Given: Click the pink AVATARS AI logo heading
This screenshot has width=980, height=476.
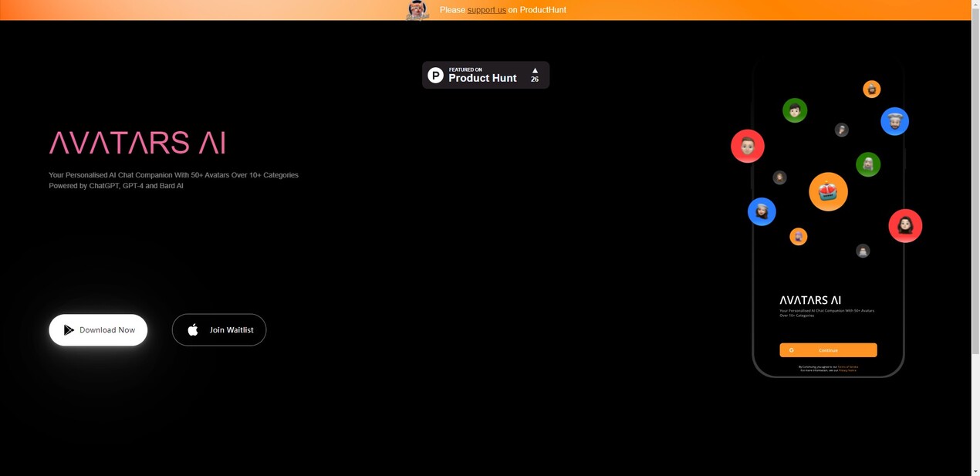Looking at the screenshot, I should pyautogui.click(x=137, y=143).
